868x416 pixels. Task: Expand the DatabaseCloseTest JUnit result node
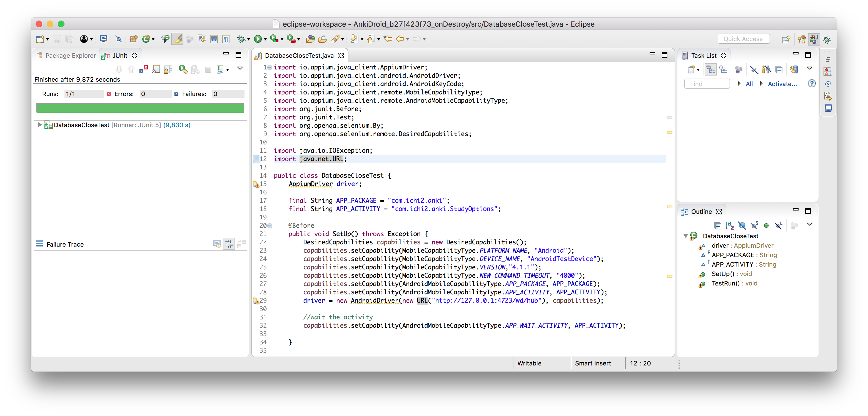point(40,125)
